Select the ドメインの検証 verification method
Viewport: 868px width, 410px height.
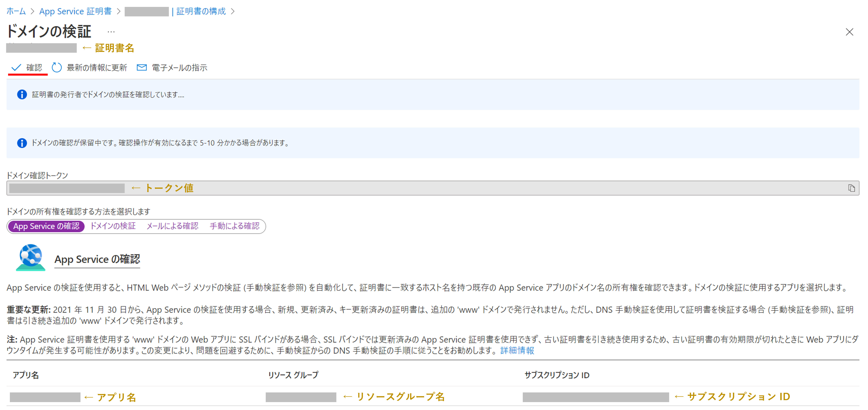click(113, 226)
